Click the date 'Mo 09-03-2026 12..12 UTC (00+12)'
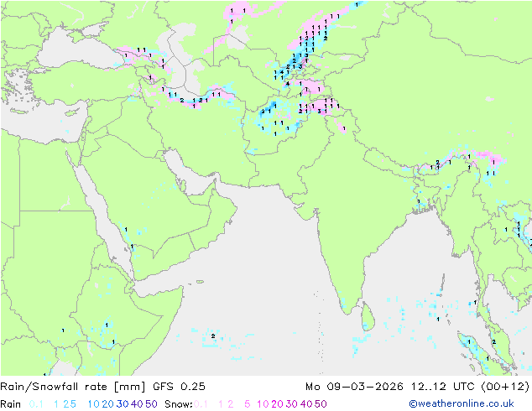The width and height of the screenshot is (532, 411). pyautogui.click(x=417, y=387)
